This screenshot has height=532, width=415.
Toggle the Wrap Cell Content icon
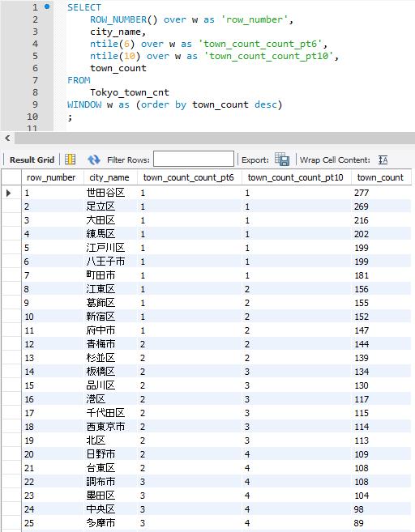click(x=383, y=160)
